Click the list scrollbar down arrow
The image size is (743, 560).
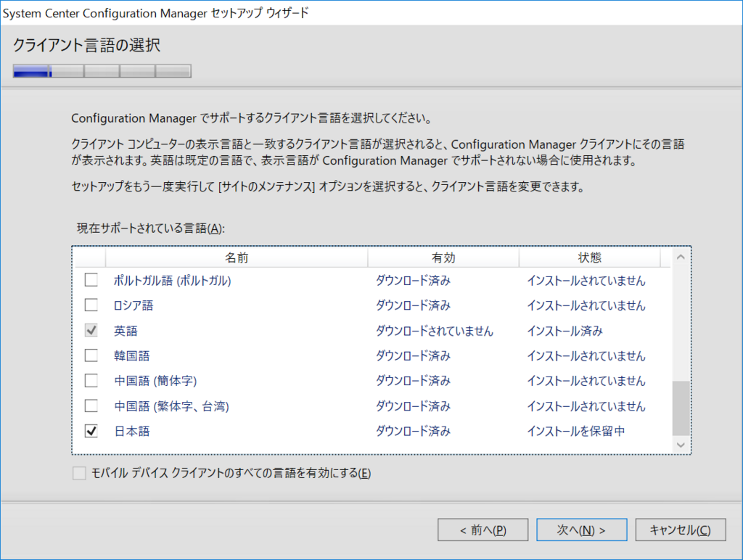(681, 445)
